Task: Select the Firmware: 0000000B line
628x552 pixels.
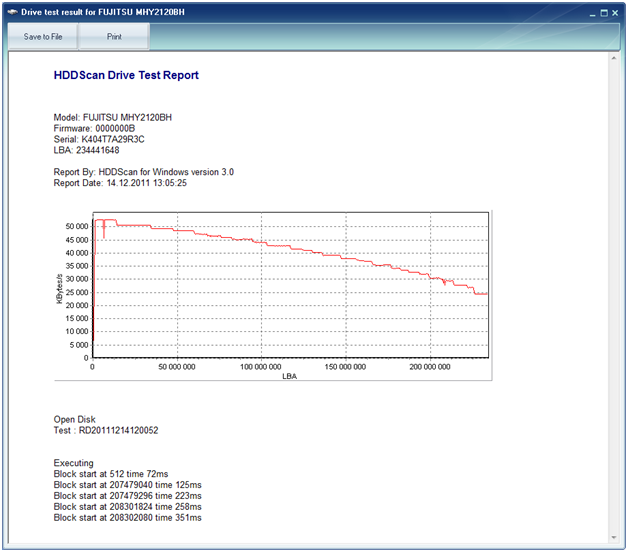Action: pyautogui.click(x=94, y=128)
